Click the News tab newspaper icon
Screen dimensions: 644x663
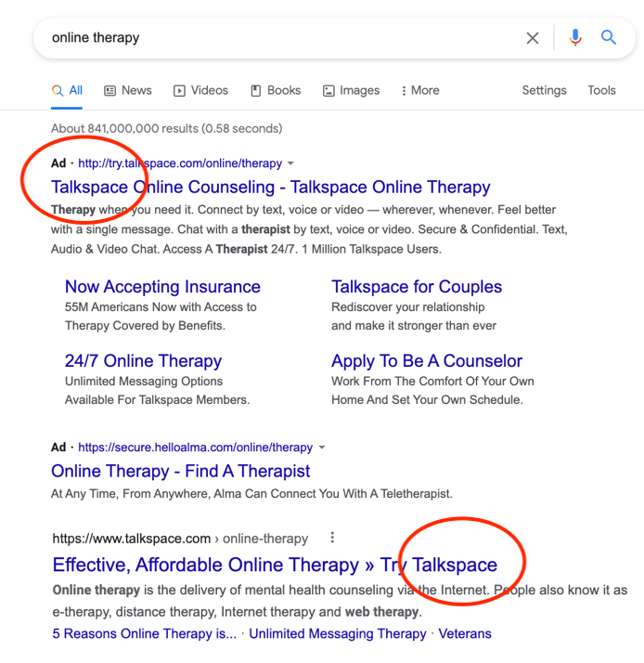click(x=109, y=90)
